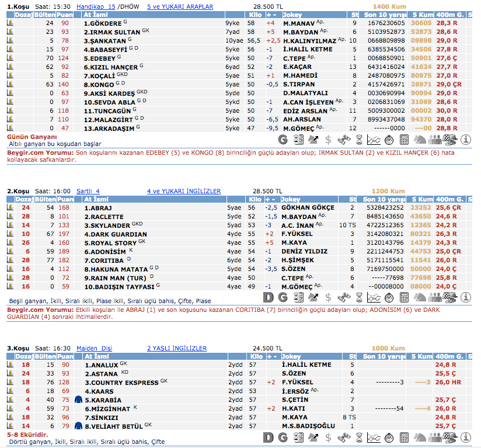Screen dimensions: 481x448
Task: Open the Handikap 15 link in race 1
Action: pos(96,7)
